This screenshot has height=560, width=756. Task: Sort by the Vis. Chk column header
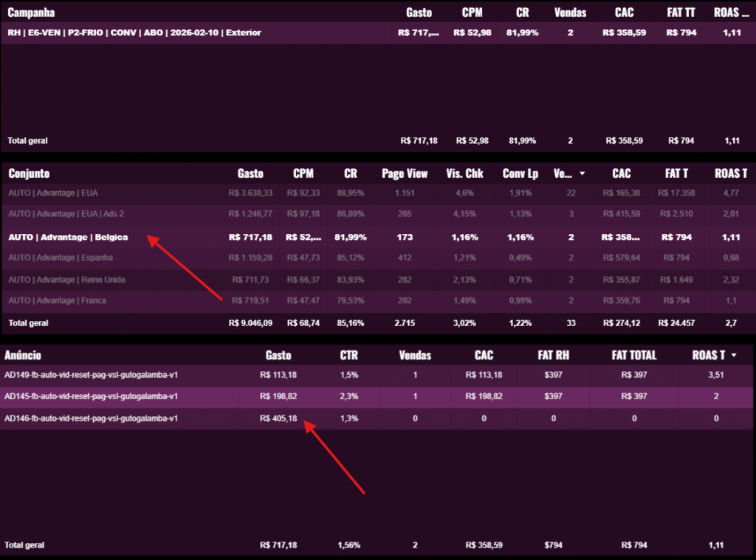[464, 174]
